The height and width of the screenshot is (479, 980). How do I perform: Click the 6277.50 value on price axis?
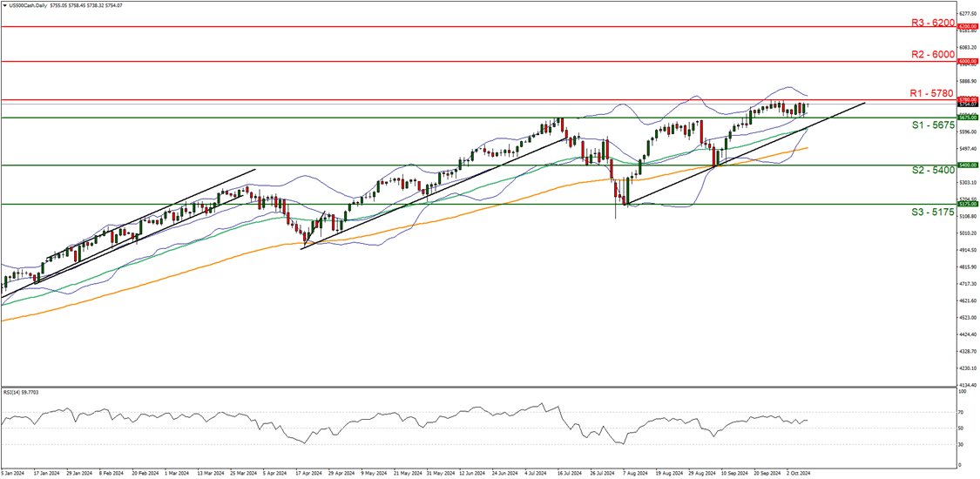[x=968, y=13]
